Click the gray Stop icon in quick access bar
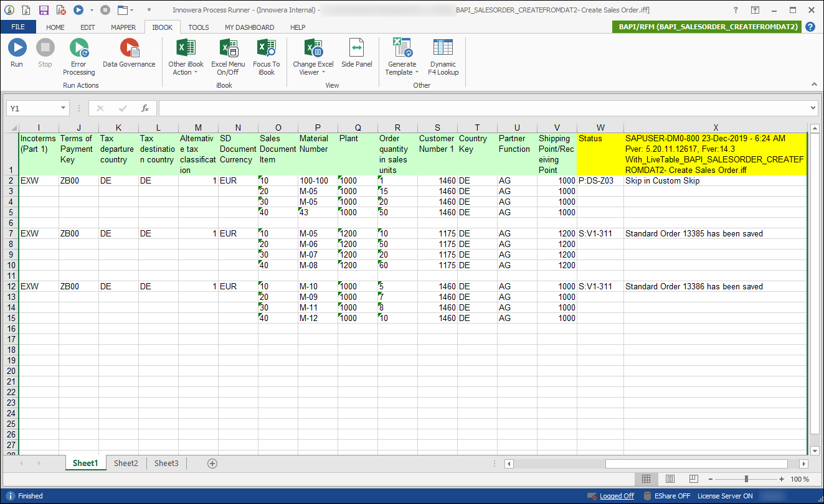This screenshot has width=824, height=504. click(x=105, y=10)
